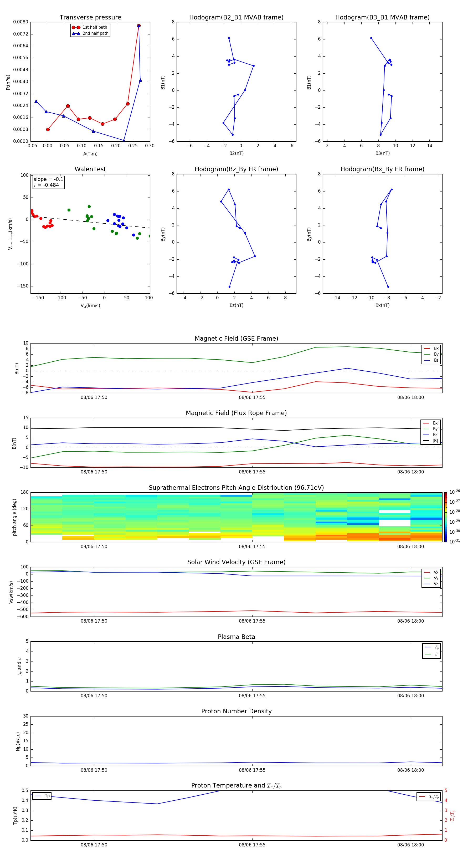This screenshot has width=473, height=868.
Task: Click the "Transverse pressure" plot title
Action: tap(90, 18)
